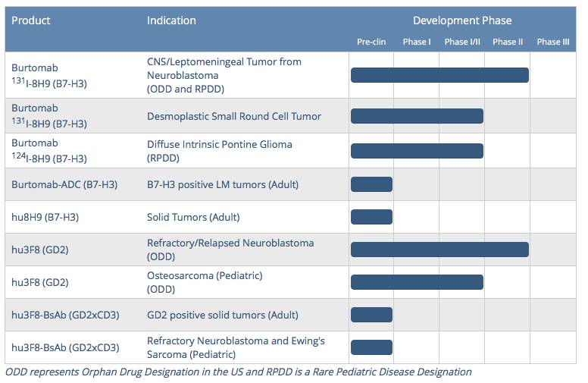The image size is (588, 383).
Task: Select the Burtomab-ADC (B7-H3) product name
Action: click(64, 184)
